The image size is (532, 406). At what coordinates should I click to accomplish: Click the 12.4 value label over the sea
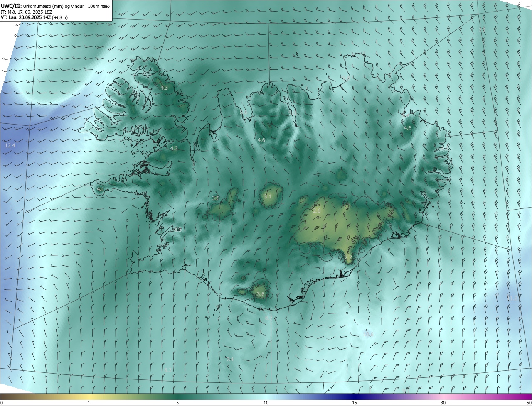[x=10, y=146]
